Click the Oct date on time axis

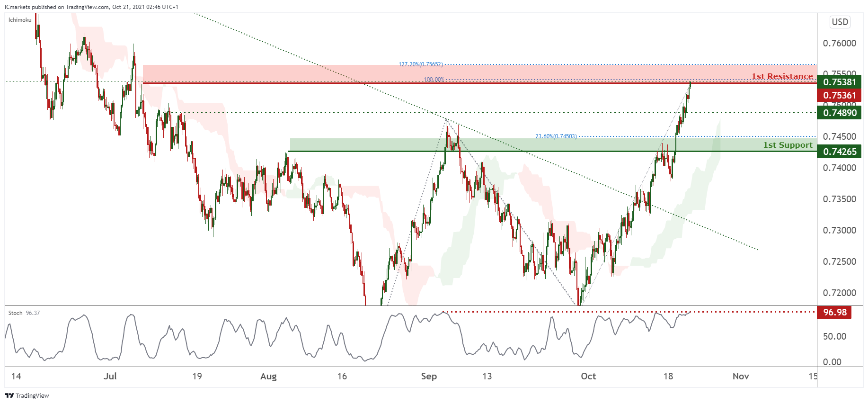(588, 376)
